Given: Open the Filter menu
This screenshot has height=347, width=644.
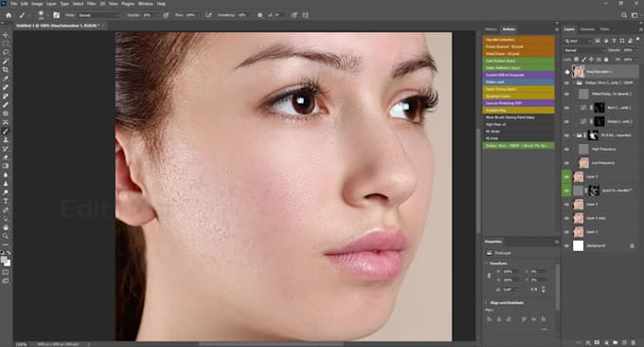Looking at the screenshot, I should 91,4.
